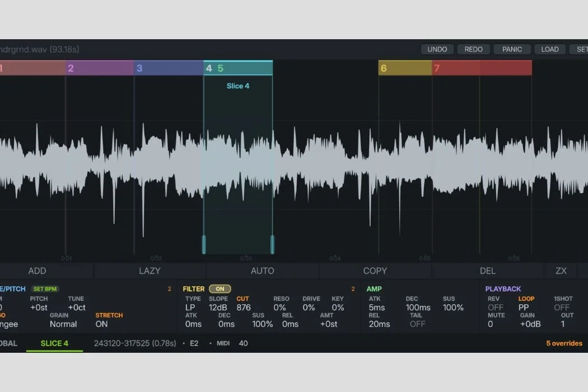
Task: Click ADD in the slice toolbar
Action: click(x=37, y=271)
